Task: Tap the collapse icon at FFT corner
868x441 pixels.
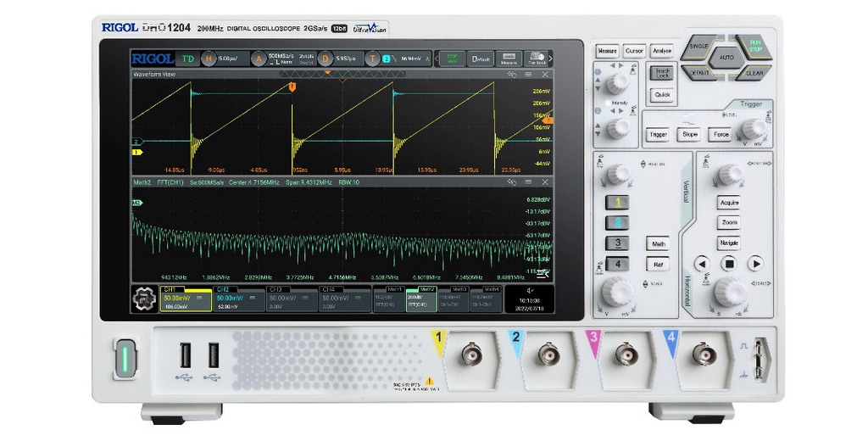Action: click(542, 274)
